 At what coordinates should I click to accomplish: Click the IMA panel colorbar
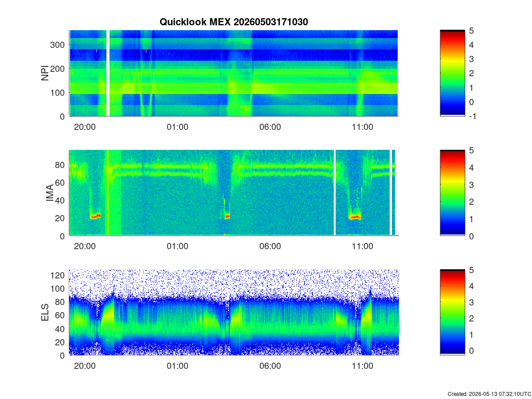pos(452,193)
